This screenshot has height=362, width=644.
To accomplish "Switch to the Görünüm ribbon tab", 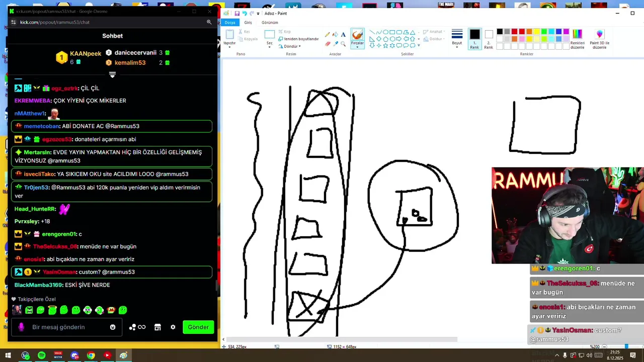I will point(270,23).
